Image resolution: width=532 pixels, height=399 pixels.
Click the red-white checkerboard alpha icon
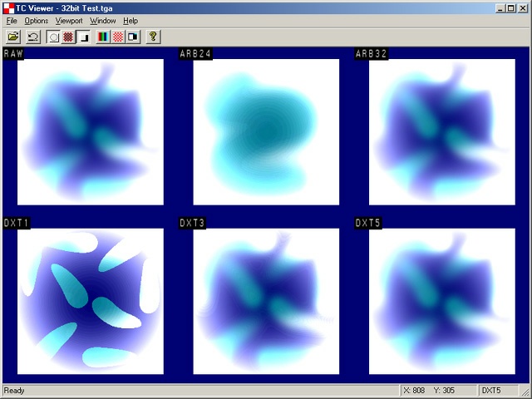tap(118, 37)
